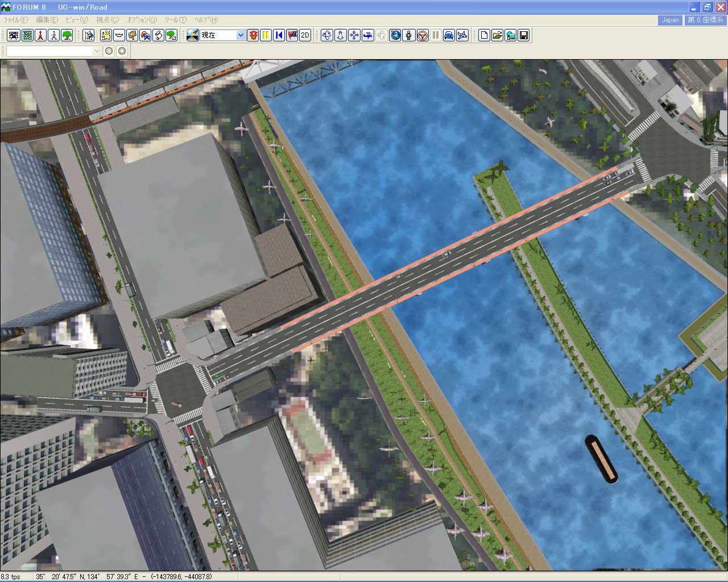Click the floppy disk save icon
Screen dimensions: 728x582
pyautogui.click(x=524, y=35)
